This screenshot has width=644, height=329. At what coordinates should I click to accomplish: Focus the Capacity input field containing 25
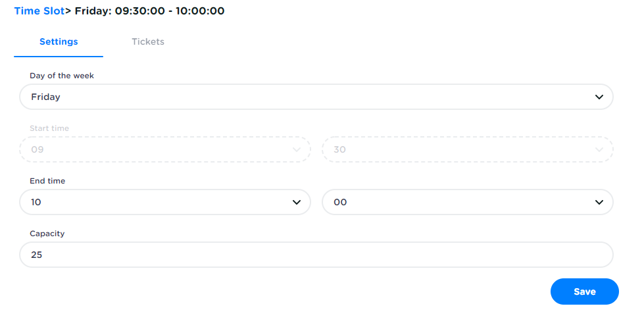coord(316,255)
